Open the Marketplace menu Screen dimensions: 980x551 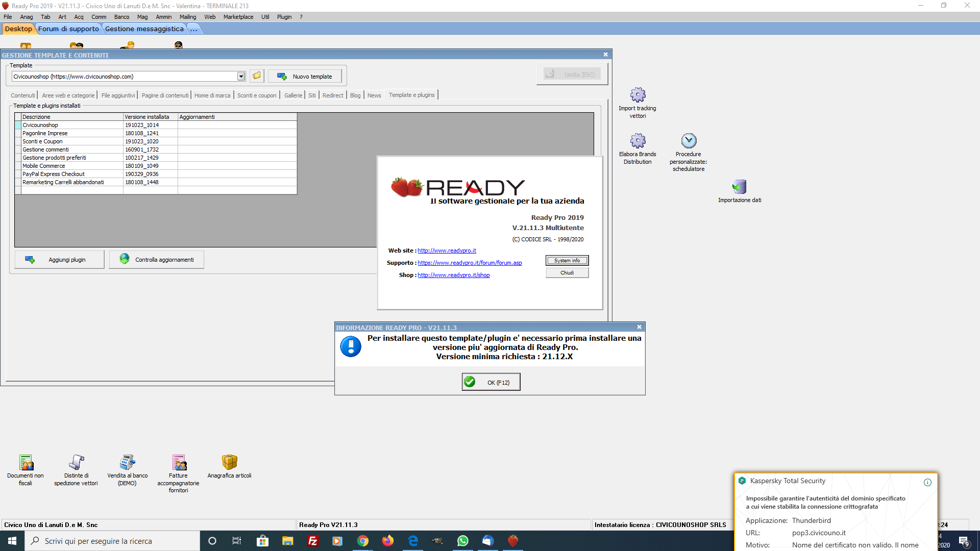(238, 17)
